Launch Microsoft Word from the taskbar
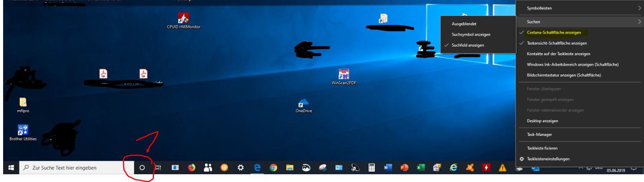 388,168
